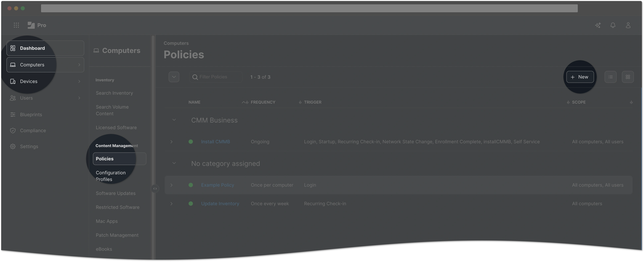Open the user account icon
This screenshot has width=644, height=262.
tap(628, 25)
